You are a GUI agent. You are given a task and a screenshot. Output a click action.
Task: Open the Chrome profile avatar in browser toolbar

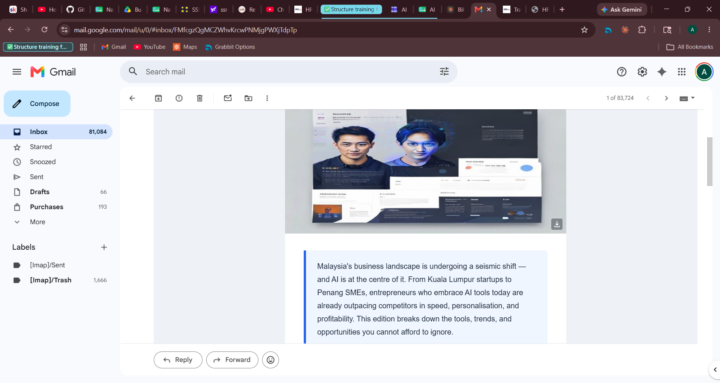692,30
